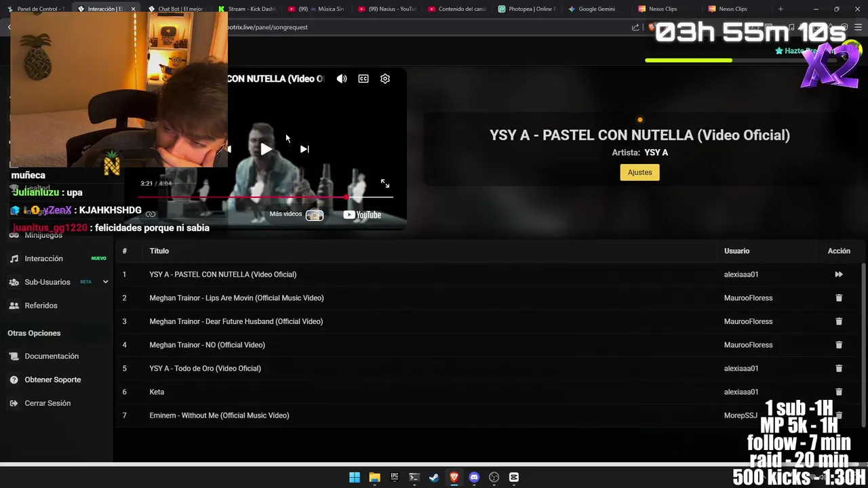The width and height of the screenshot is (868, 488).
Task: Click the Referidos icon
Action: (x=14, y=306)
